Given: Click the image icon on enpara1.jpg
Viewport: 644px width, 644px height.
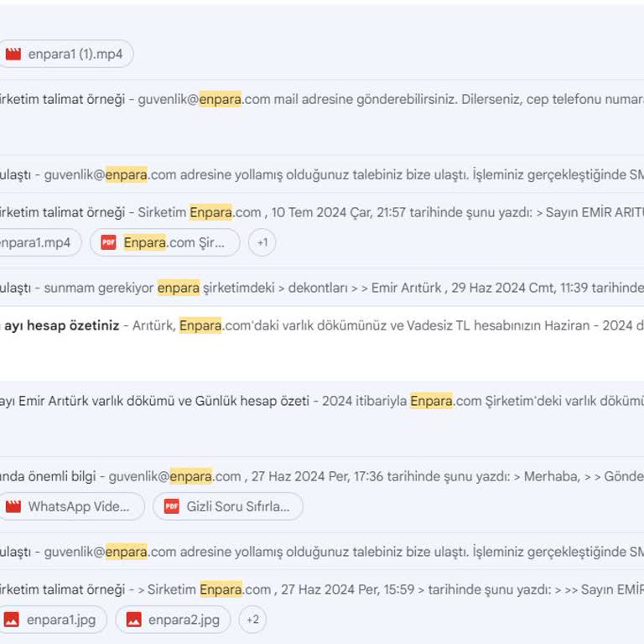Looking at the screenshot, I should coord(12,620).
